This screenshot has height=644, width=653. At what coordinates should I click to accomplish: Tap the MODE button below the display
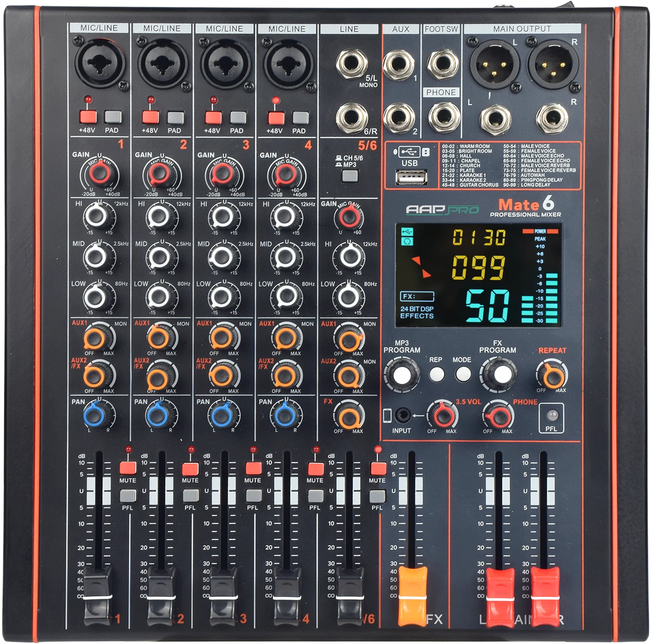tap(462, 374)
